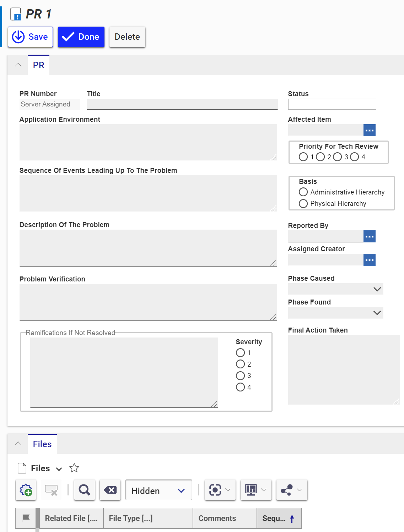
Task: Click Final Action Taken text area
Action: [x=344, y=370]
